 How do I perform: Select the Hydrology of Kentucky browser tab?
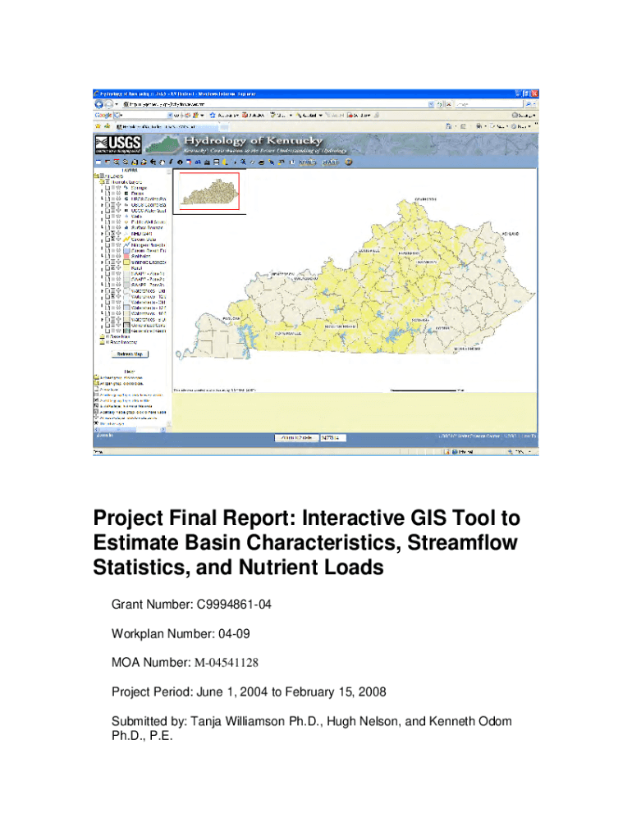point(158,127)
